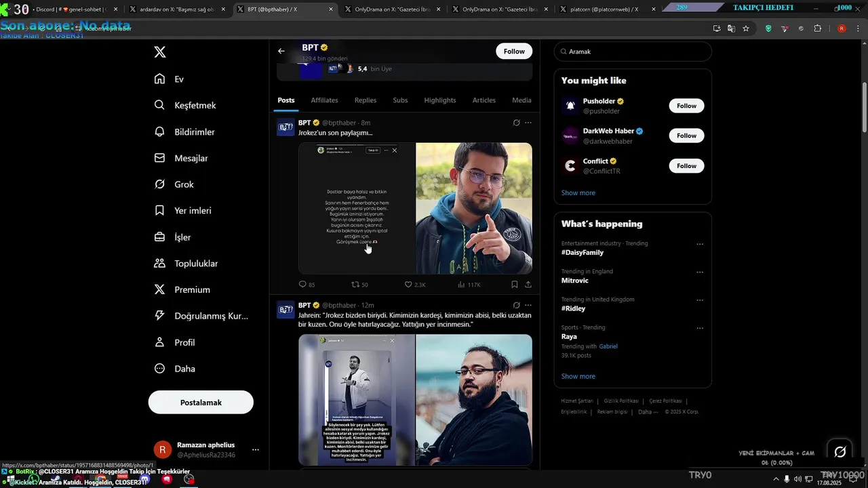Switch to Subs tab
Screen dimensions: 868x488
click(x=400, y=100)
